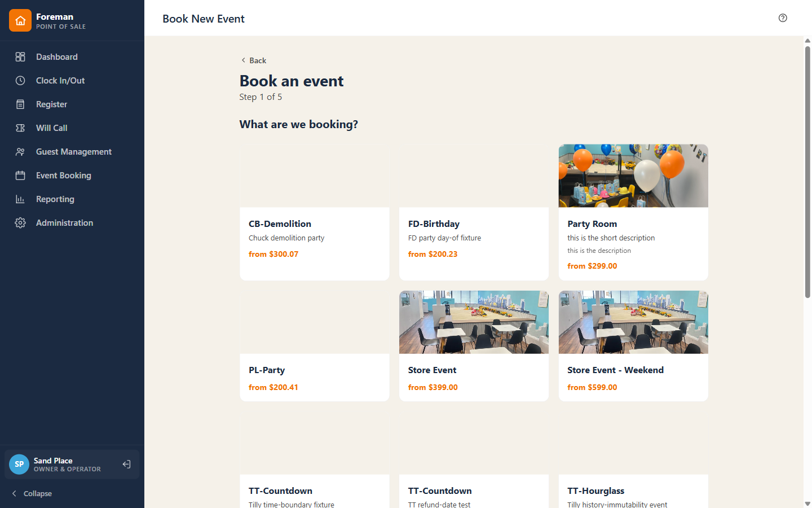Open the Reporting section
Viewport: 812px width, 508px height.
coord(72,199)
